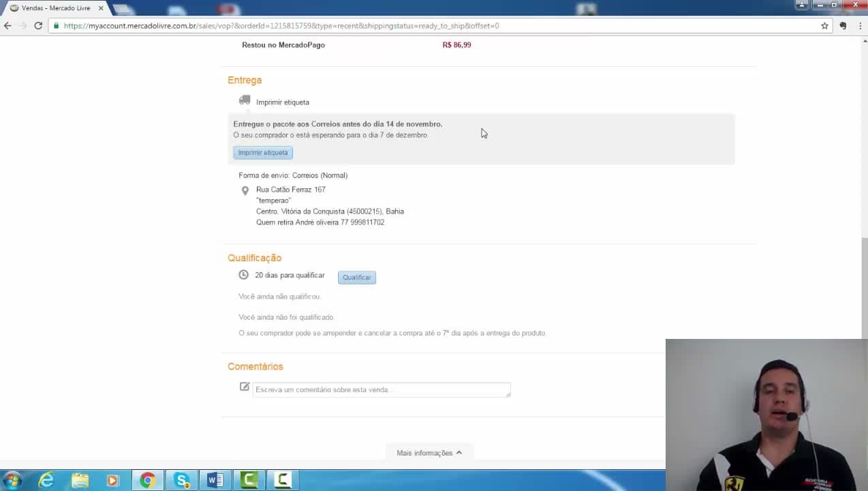Bookmark this page with the star icon
868x491 pixels.
[824, 26]
